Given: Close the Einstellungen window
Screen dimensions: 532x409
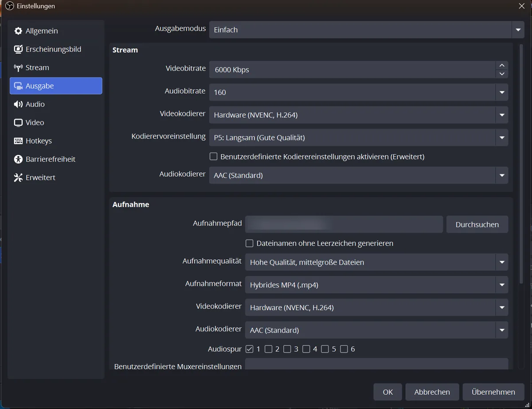Looking at the screenshot, I should click(x=522, y=6).
